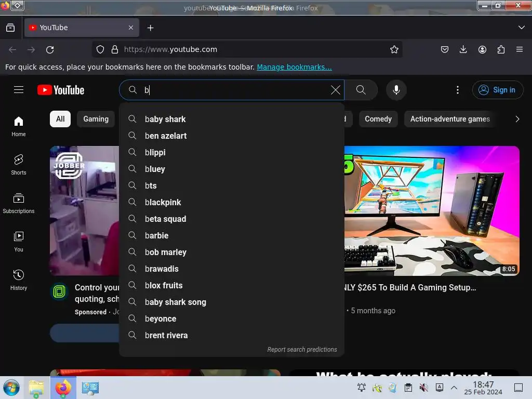Clear the search box with the X icon

(335, 90)
